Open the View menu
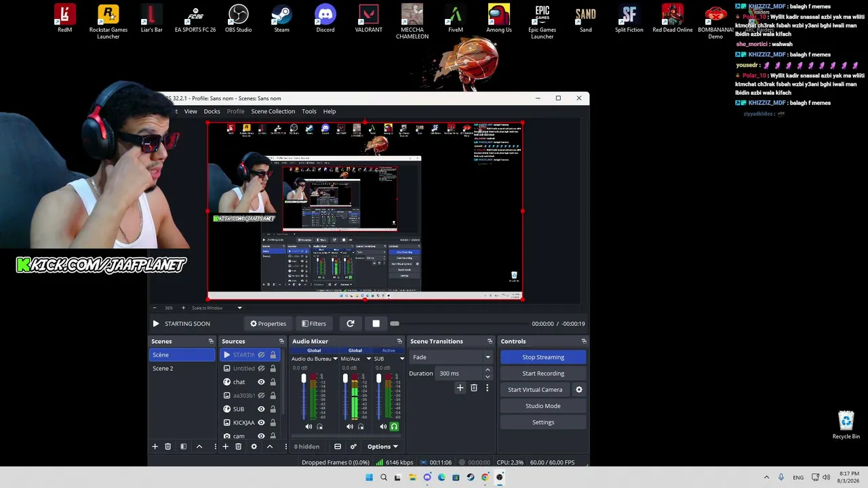The image size is (868, 488). (x=191, y=111)
